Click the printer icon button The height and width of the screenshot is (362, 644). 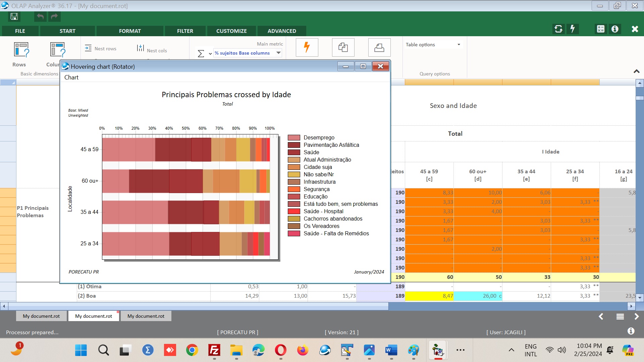[x=379, y=47]
